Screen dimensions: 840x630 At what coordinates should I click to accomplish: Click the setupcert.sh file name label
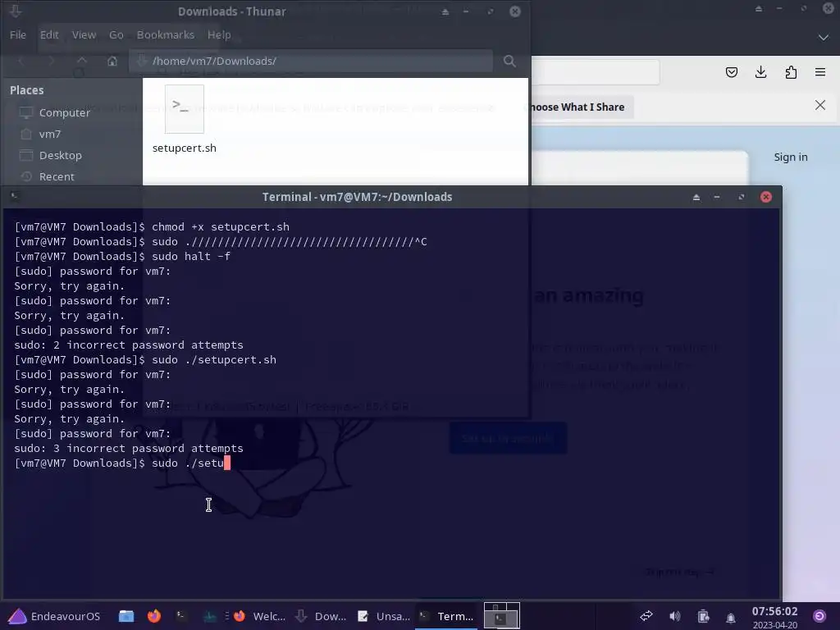(185, 148)
